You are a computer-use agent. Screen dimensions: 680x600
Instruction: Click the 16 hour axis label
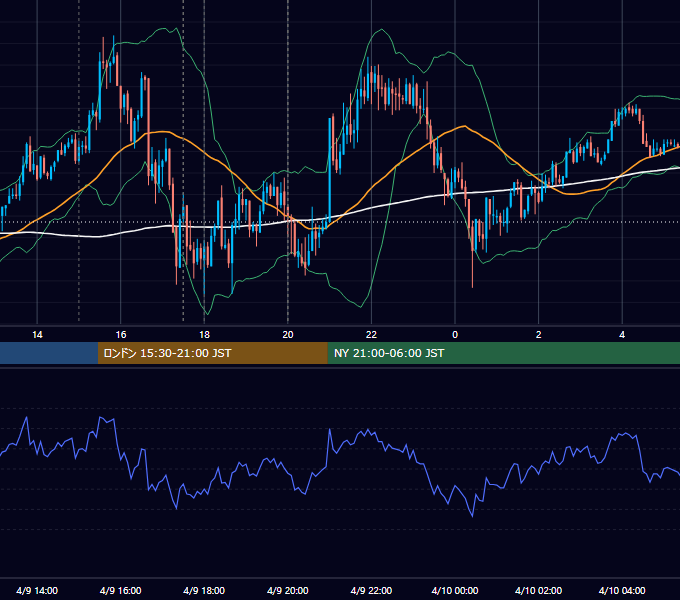coord(121,335)
